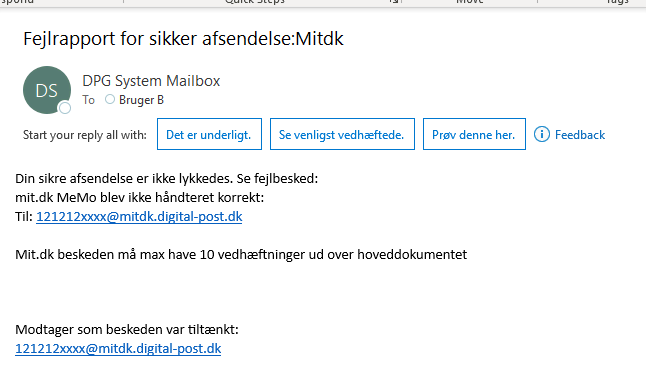Screen dimensions: 646x379
Task: Choose 'Se venligst vedhæftede.' suggested reply
Action: 342,134
